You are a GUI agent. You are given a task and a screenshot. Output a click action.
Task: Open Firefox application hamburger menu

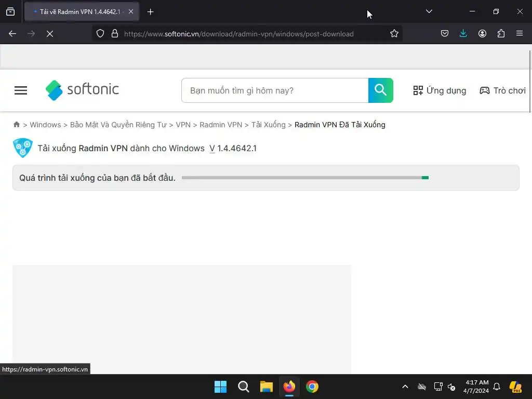tap(520, 33)
